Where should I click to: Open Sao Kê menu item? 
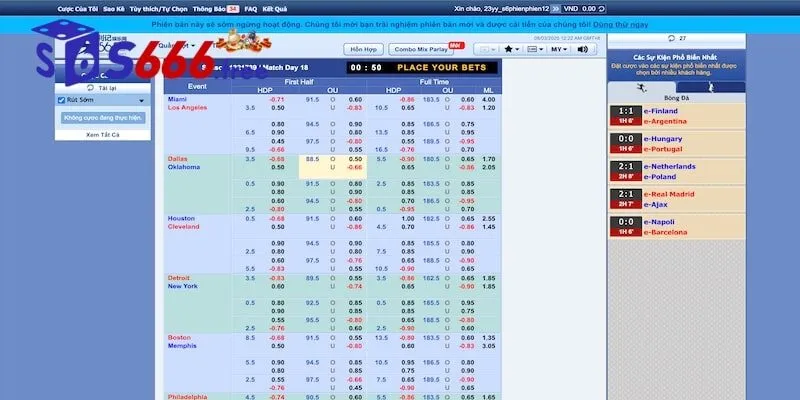click(114, 9)
